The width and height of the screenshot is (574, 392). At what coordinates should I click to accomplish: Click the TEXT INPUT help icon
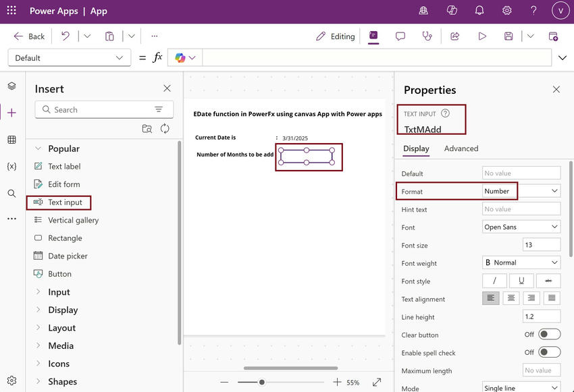click(x=445, y=113)
